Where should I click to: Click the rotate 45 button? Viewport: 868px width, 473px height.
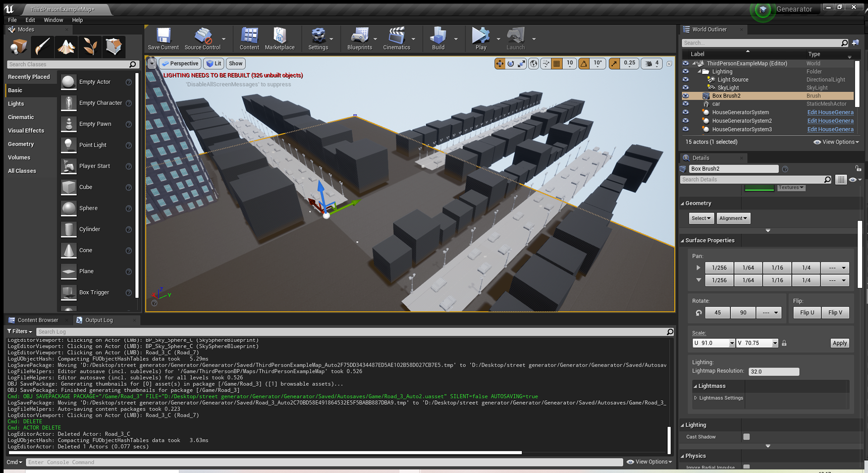point(717,313)
